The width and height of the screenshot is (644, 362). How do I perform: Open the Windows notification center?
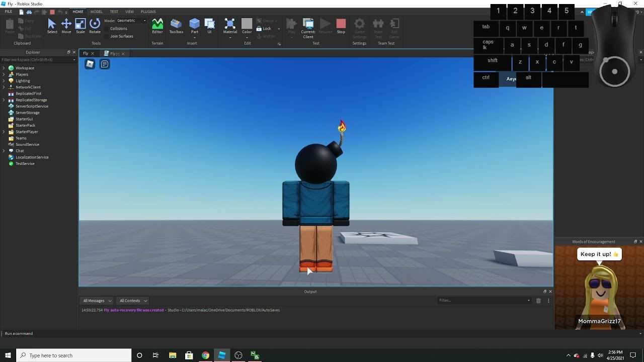(x=633, y=355)
